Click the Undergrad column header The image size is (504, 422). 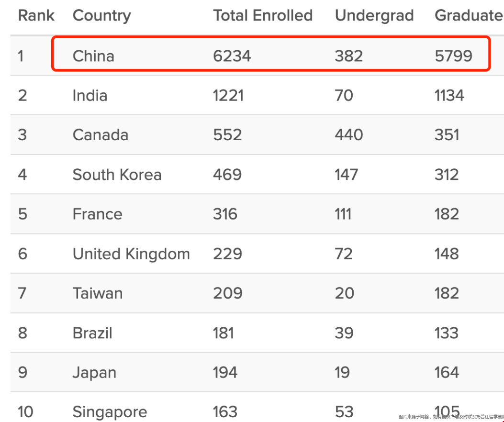click(x=374, y=16)
